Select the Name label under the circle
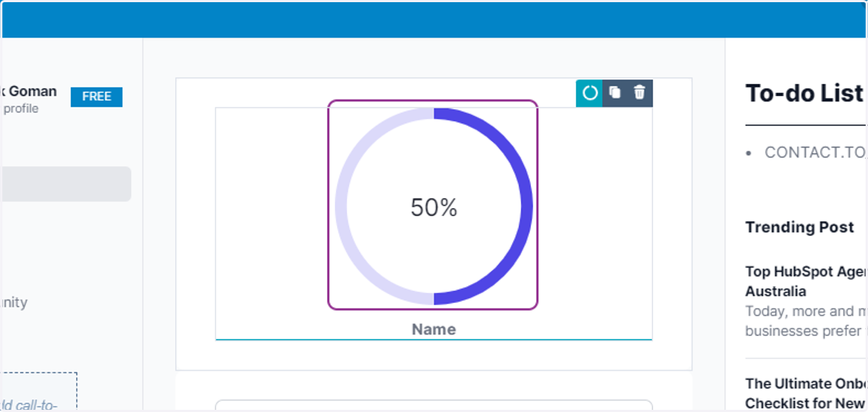The height and width of the screenshot is (412, 868). (x=434, y=330)
